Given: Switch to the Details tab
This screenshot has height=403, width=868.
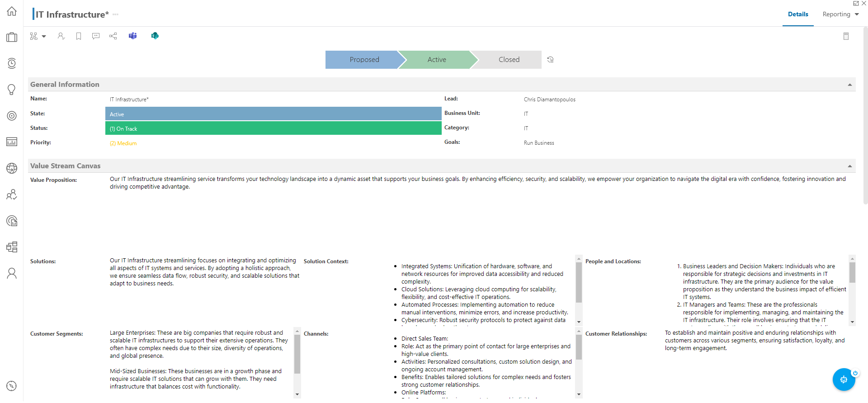Looking at the screenshot, I should (x=798, y=14).
